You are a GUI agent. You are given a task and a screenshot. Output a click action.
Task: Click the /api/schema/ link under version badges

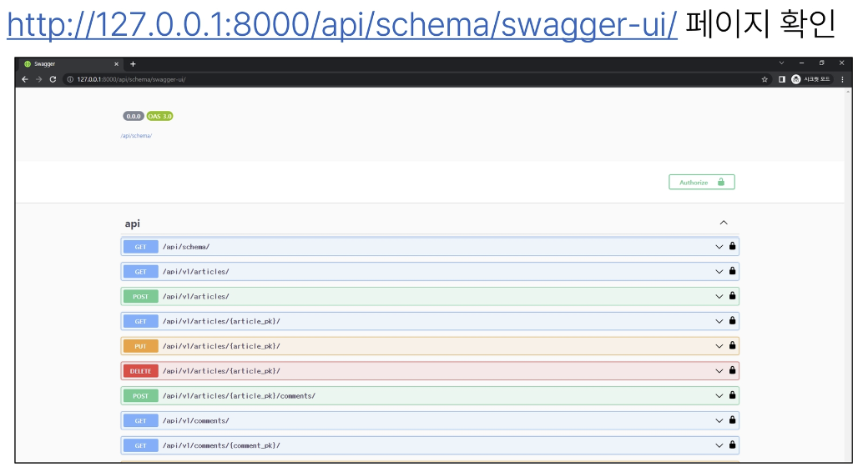[136, 136]
